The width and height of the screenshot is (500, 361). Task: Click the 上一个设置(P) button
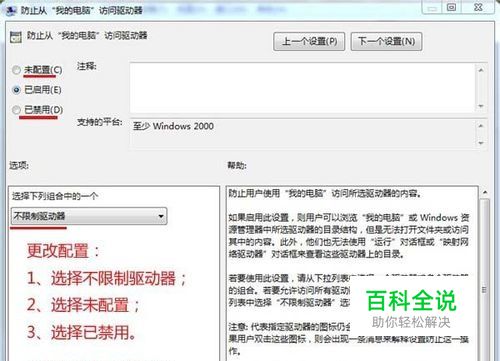(x=309, y=42)
